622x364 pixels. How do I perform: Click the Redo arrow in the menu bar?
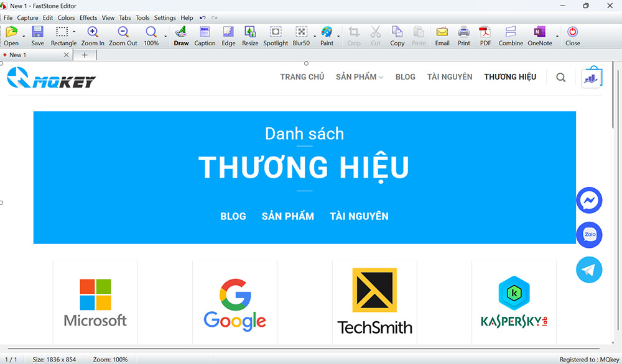point(214,18)
